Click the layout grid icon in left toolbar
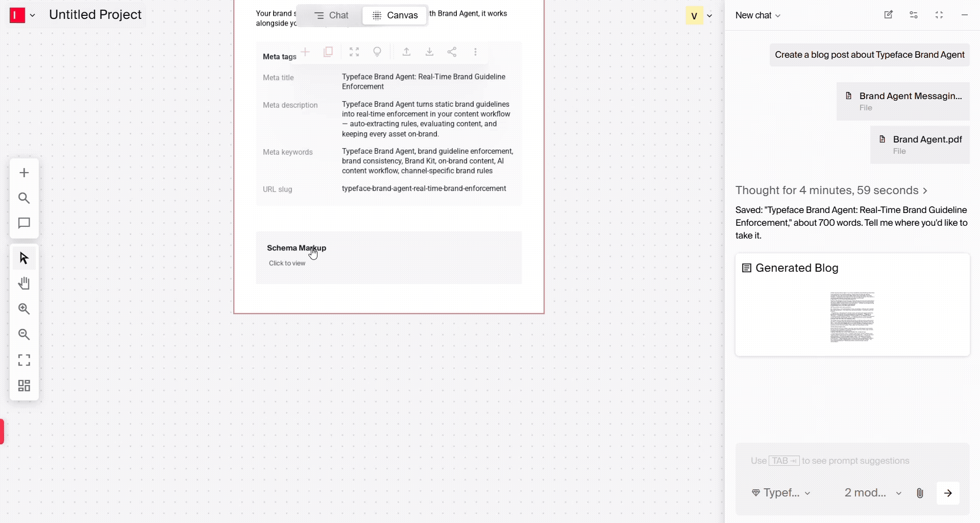This screenshot has width=980, height=523. tap(24, 386)
